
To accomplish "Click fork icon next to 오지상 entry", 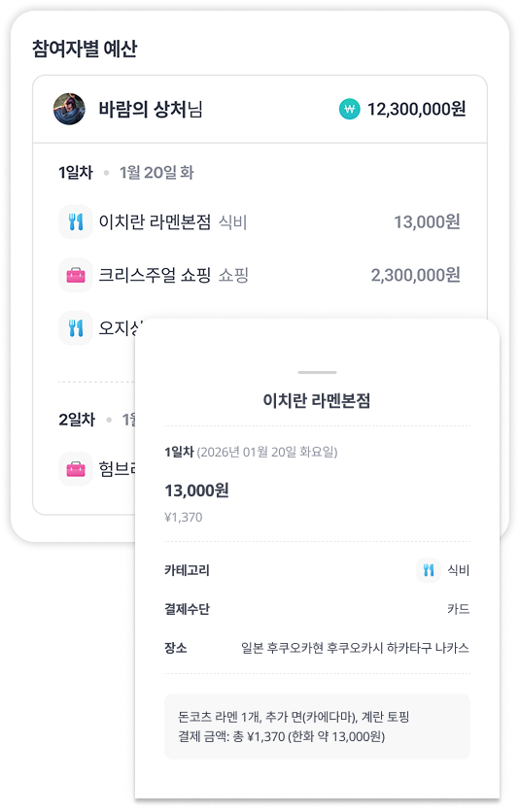I will click(x=76, y=327).
